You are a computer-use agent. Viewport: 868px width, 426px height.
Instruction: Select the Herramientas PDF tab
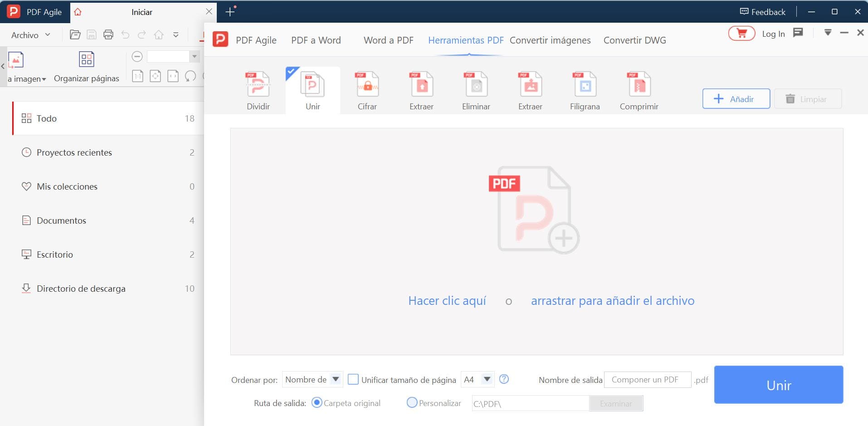point(466,40)
